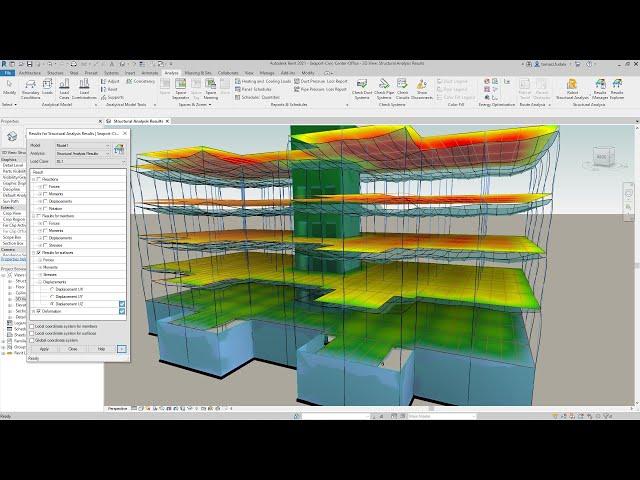Open the Results Manager tool
Screen dimensions: 640x480
pyautogui.click(x=599, y=89)
